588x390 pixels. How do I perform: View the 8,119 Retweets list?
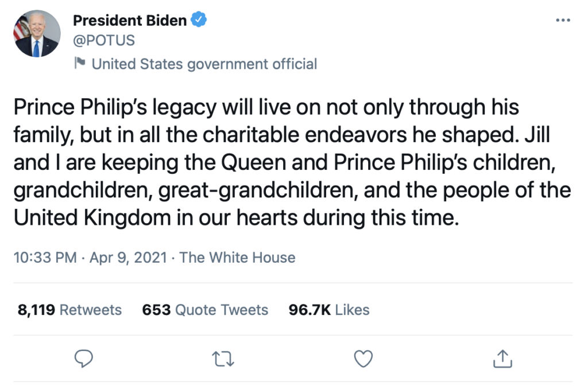click(69, 310)
